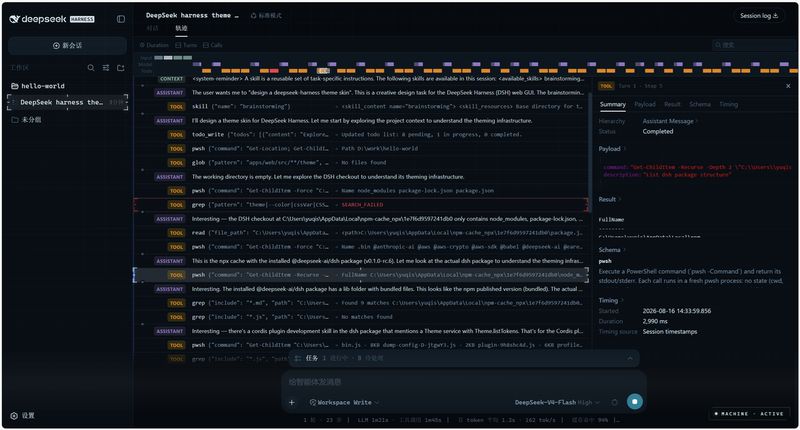This screenshot has width=800, height=430.
Task: Select the grep row finding 9 matches
Action: coord(361,303)
